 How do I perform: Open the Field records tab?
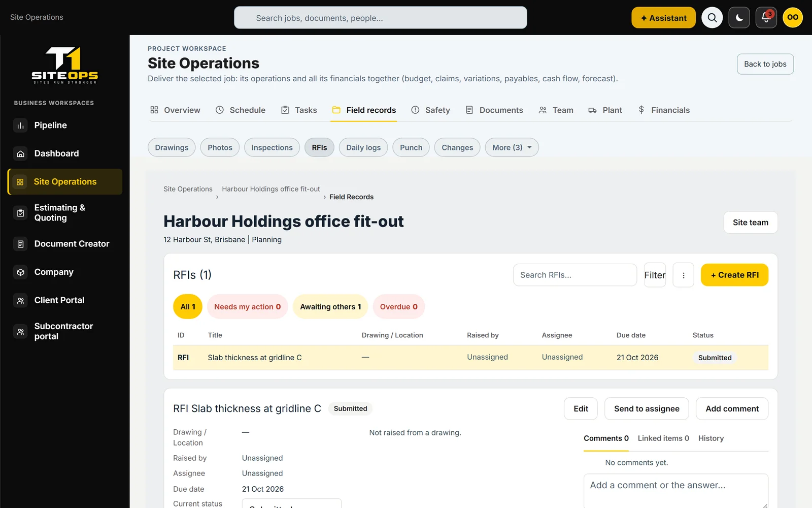point(364,110)
